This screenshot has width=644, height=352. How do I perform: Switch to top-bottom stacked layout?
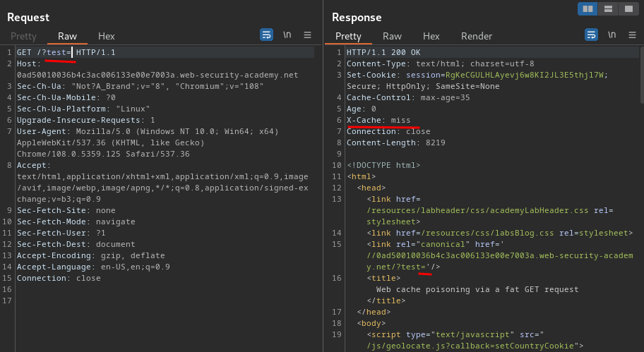click(608, 8)
